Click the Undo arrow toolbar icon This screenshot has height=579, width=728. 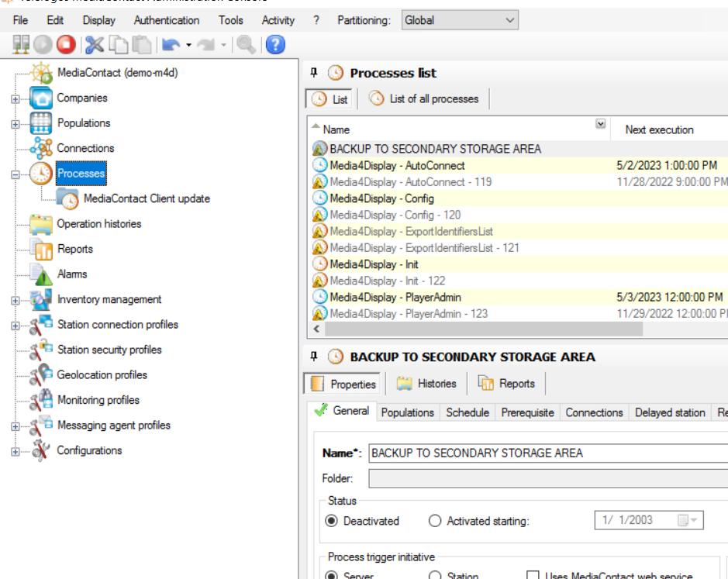tap(171, 45)
